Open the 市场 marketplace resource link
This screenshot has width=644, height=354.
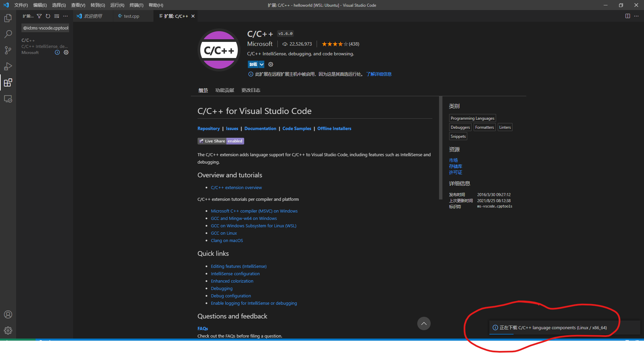(453, 160)
